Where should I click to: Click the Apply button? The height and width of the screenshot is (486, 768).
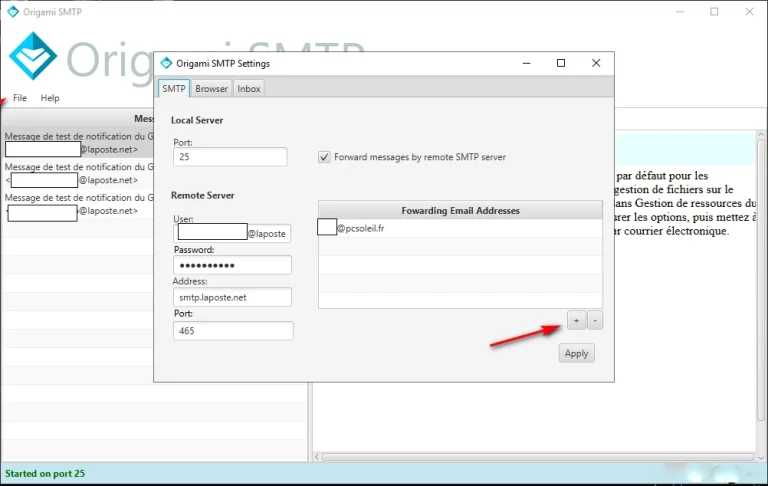point(576,353)
